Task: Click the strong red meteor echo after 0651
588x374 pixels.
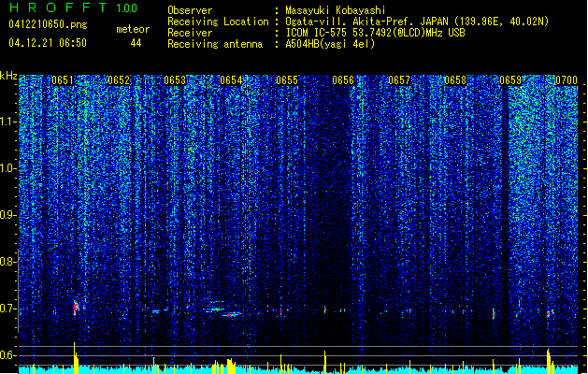Action: click(76, 308)
